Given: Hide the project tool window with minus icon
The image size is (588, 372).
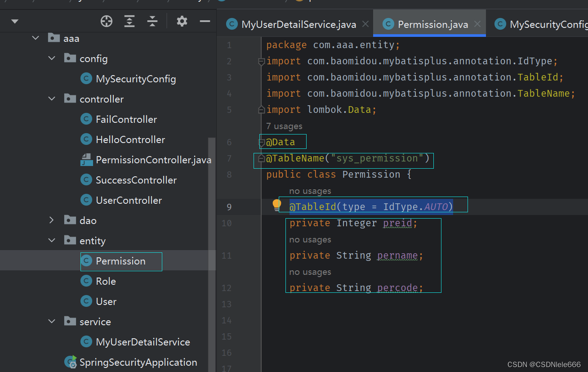Looking at the screenshot, I should coord(205,21).
